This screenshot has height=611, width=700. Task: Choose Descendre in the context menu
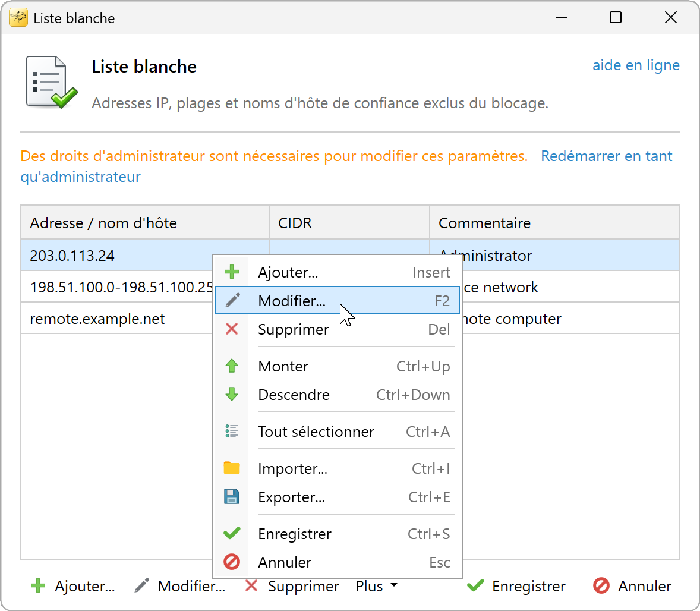point(337,395)
